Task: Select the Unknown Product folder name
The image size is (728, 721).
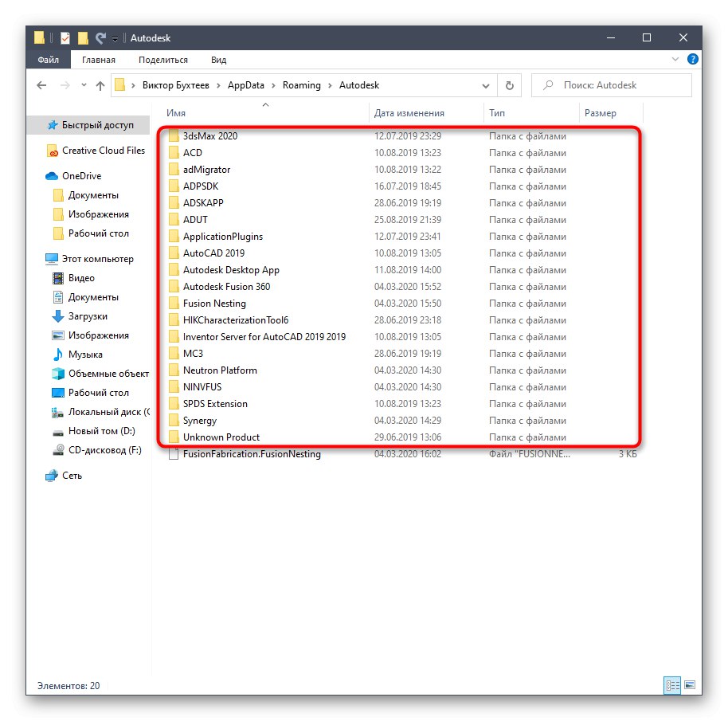Action: pyautogui.click(x=221, y=437)
